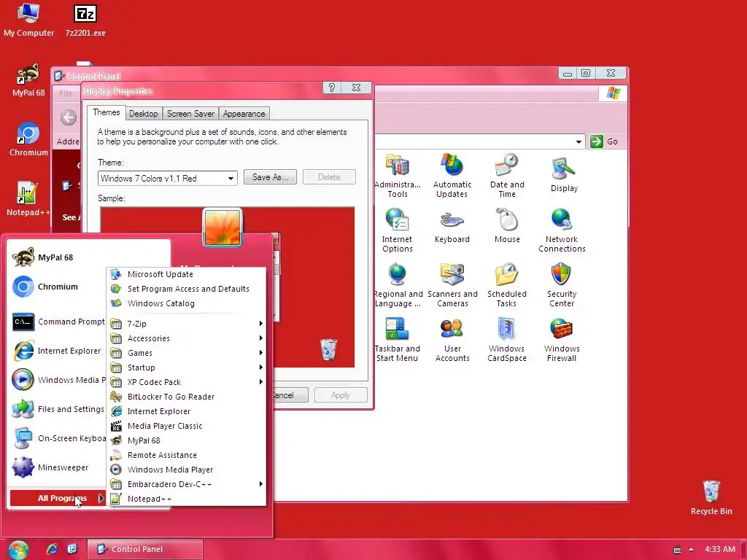Expand the Embarcadero Dev-C++ submenu
Screen dimensions: 747x560
pyautogui.click(x=187, y=484)
